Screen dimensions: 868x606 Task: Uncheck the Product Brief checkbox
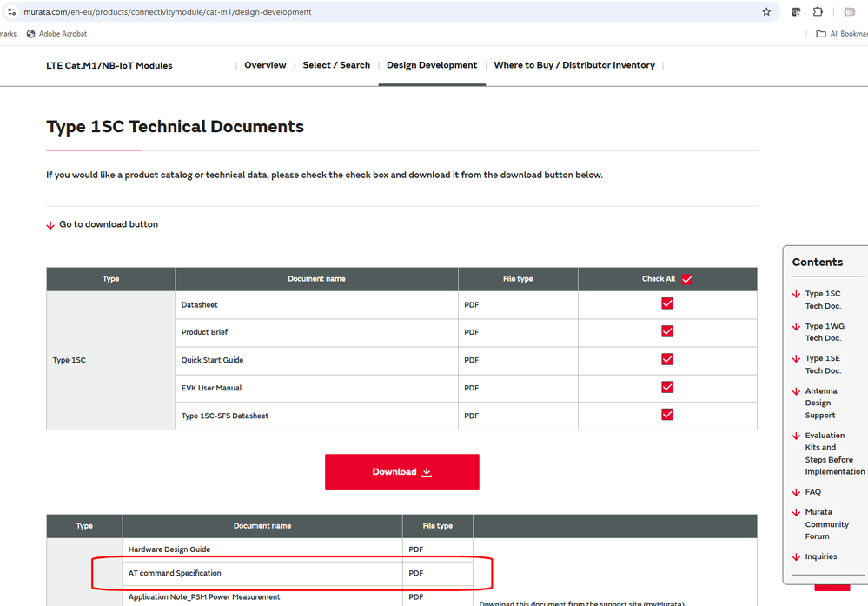click(x=667, y=331)
